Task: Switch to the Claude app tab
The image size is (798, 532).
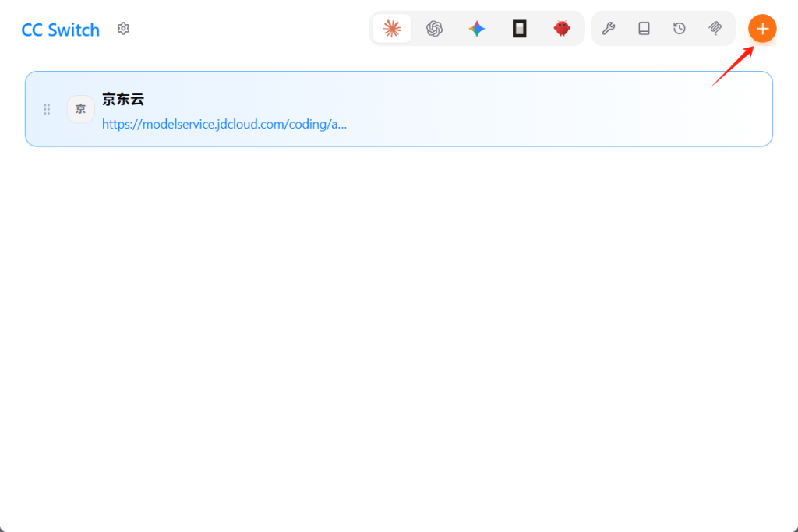Action: coord(392,29)
